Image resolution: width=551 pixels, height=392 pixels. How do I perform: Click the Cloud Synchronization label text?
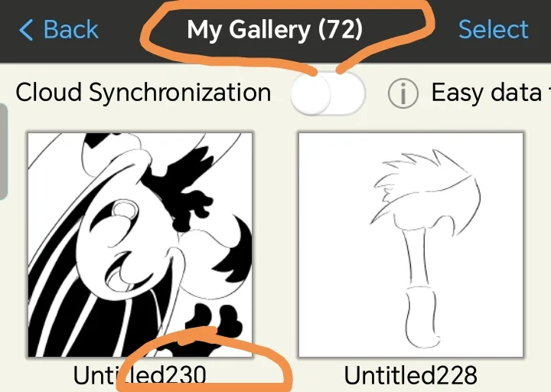point(143,93)
